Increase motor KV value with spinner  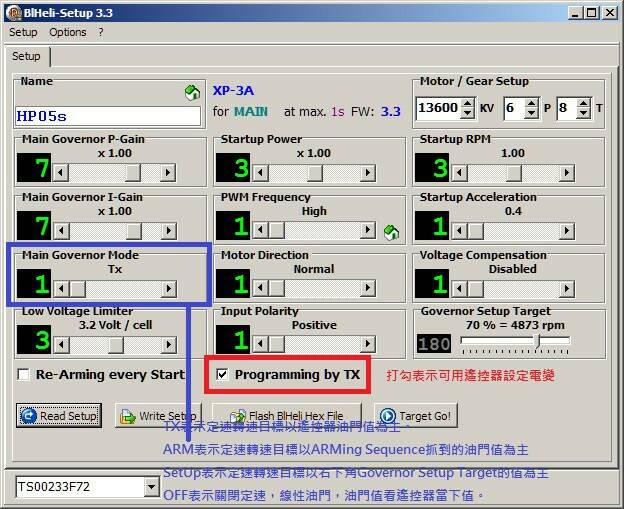pyautogui.click(x=467, y=103)
